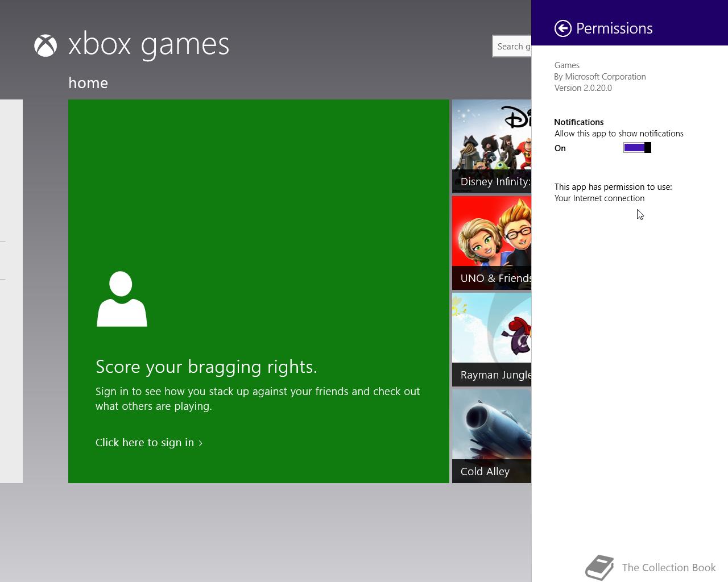Open the UNO & Friends game tile
Screen dimensions: 728x582
[x=491, y=243]
